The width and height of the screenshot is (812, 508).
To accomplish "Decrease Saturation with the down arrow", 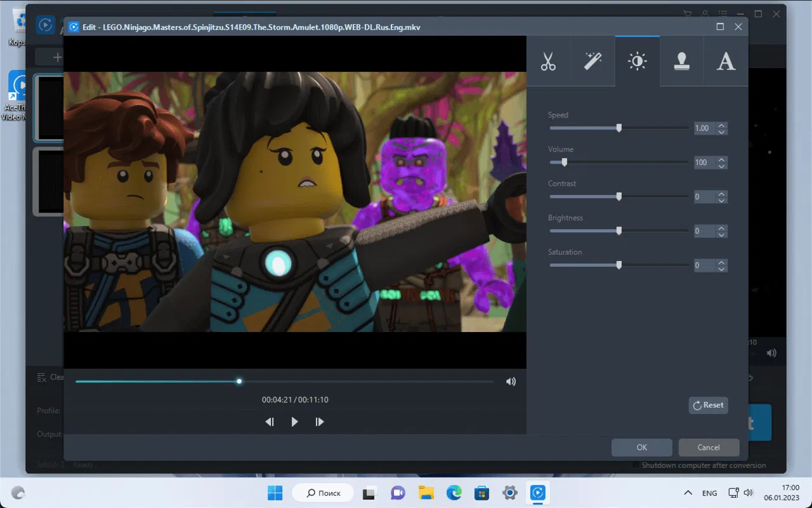I will (x=721, y=269).
